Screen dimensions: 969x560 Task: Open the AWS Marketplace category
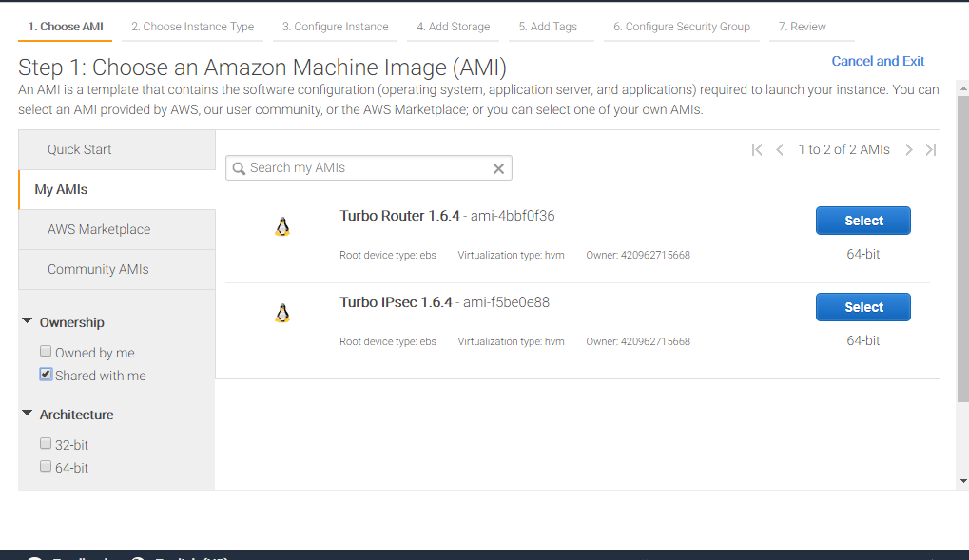click(x=117, y=229)
